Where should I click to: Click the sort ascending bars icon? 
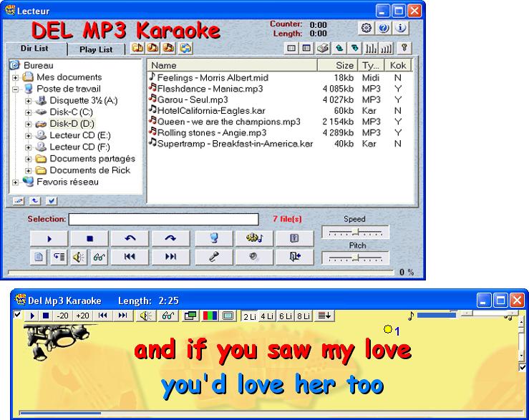click(x=387, y=48)
